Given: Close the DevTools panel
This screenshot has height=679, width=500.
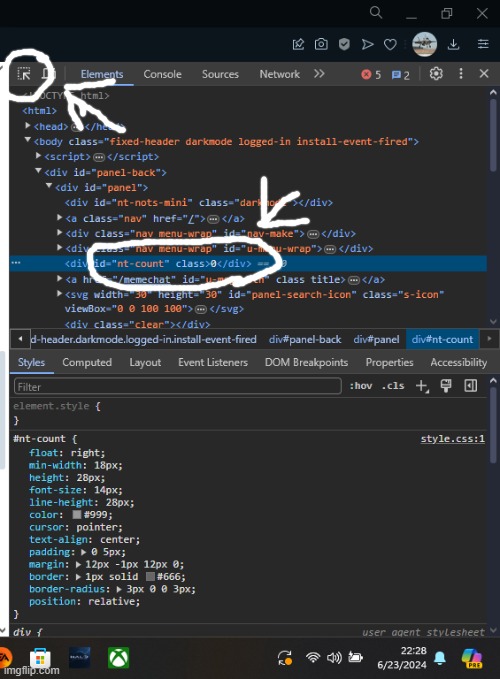Looking at the screenshot, I should coord(484,74).
